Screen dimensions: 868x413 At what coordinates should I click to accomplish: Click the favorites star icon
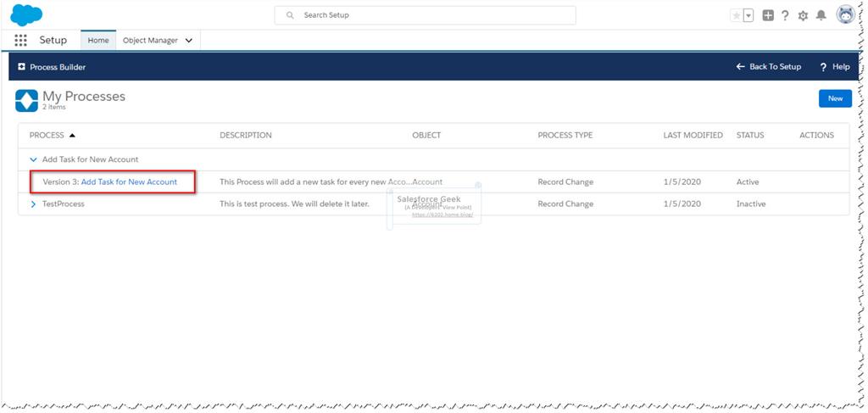point(737,15)
